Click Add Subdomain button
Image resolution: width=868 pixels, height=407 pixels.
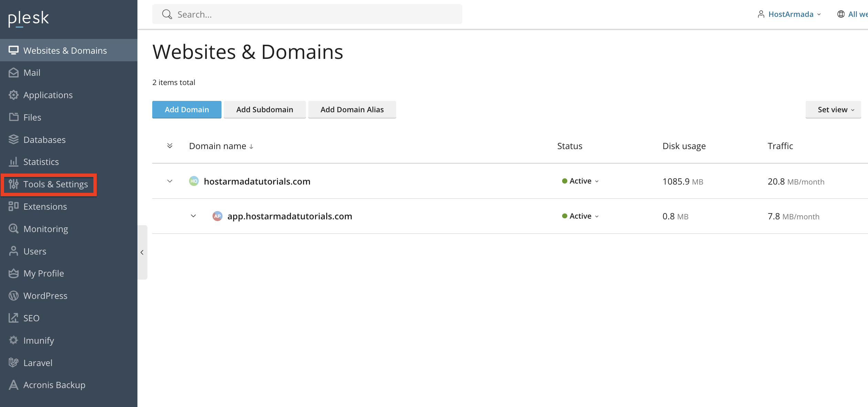265,109
